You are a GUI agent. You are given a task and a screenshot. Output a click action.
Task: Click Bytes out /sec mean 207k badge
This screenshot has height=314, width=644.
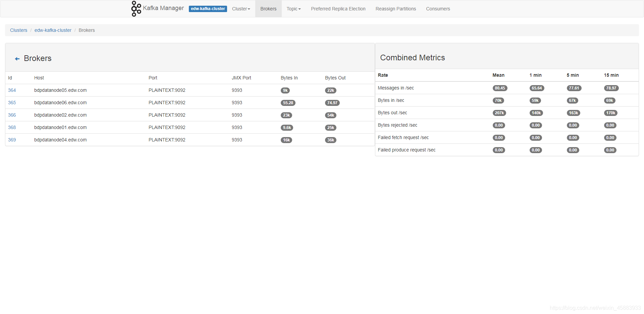[x=499, y=113]
